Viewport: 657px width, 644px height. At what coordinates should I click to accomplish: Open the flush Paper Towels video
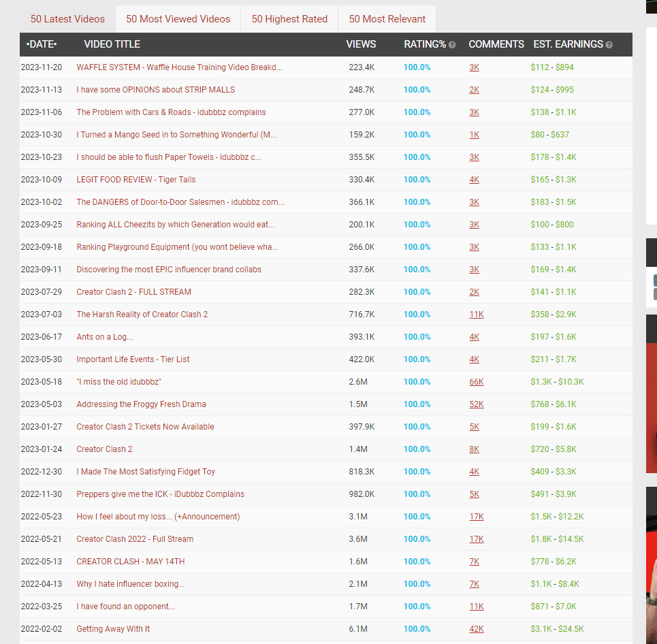(x=169, y=157)
